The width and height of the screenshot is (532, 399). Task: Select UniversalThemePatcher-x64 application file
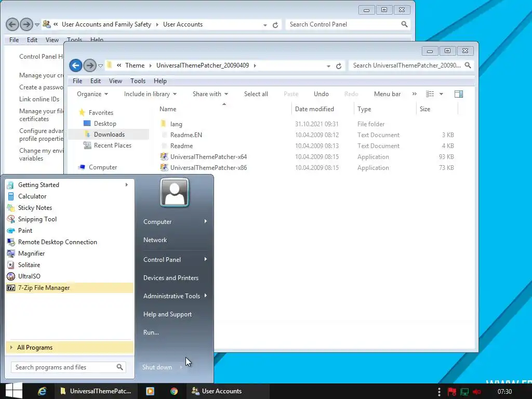click(208, 157)
